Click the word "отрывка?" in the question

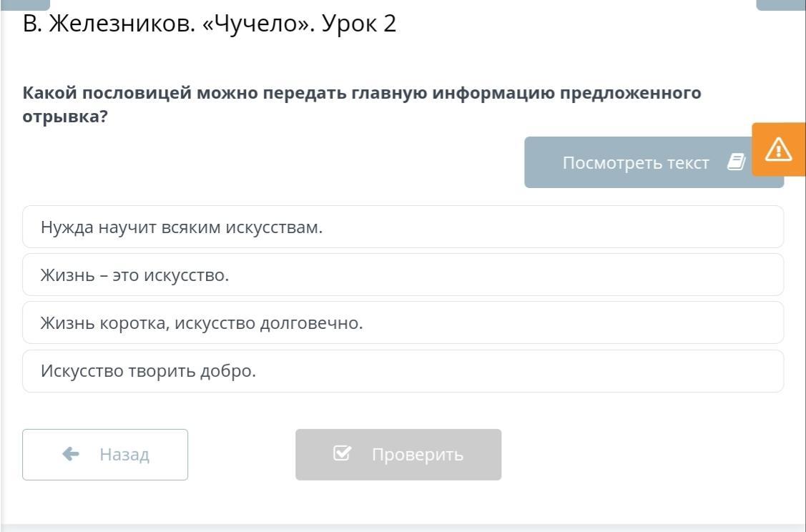click(64, 117)
